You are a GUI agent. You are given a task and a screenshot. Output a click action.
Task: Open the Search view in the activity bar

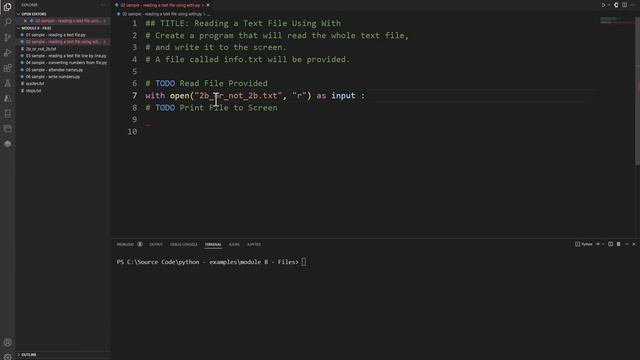point(7,22)
